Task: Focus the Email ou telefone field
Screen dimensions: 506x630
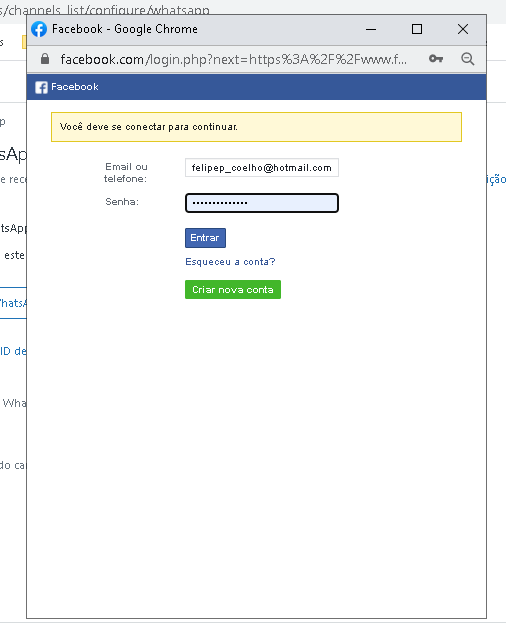Action: coord(262,168)
